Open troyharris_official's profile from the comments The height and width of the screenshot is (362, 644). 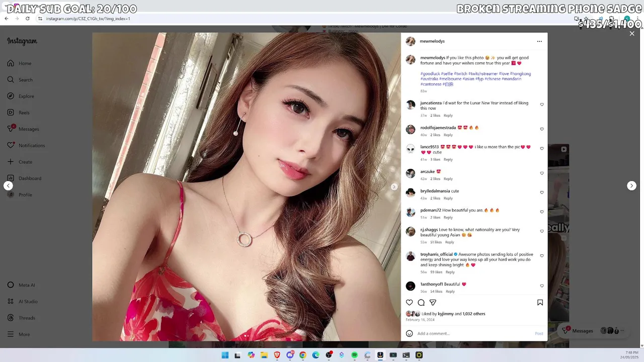tap(437, 254)
